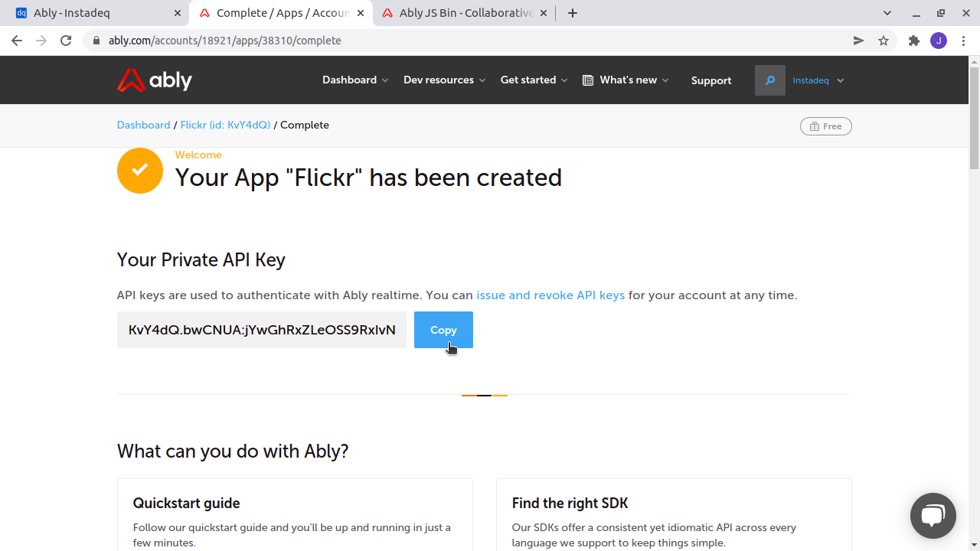Viewport: 980px width, 551px height.
Task: Open the search magnifier in the navbar
Action: pyautogui.click(x=770, y=80)
